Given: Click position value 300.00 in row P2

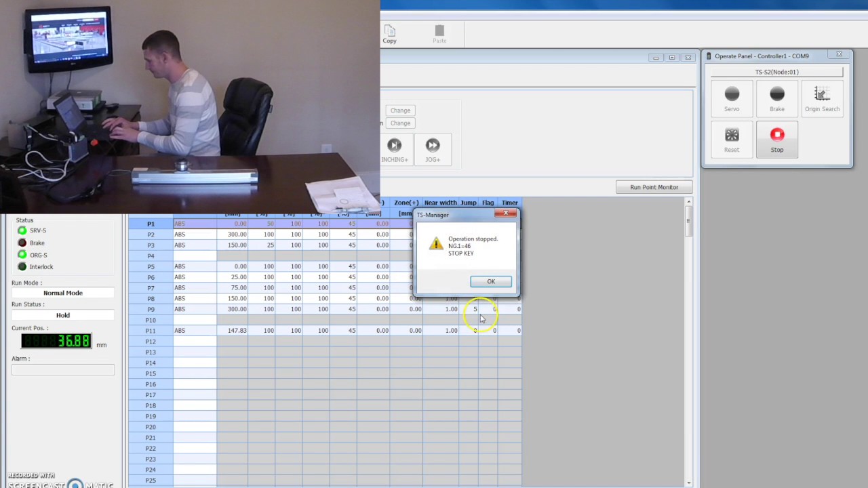Looking at the screenshot, I should [x=233, y=235].
